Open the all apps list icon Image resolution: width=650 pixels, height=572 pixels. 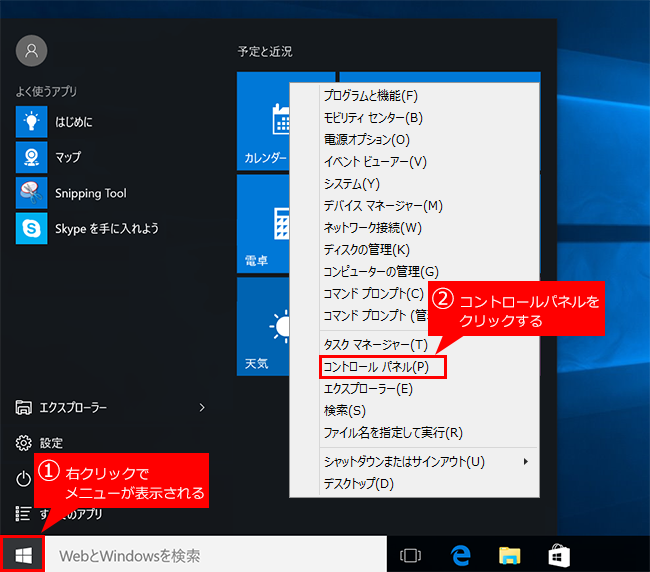click(x=23, y=514)
